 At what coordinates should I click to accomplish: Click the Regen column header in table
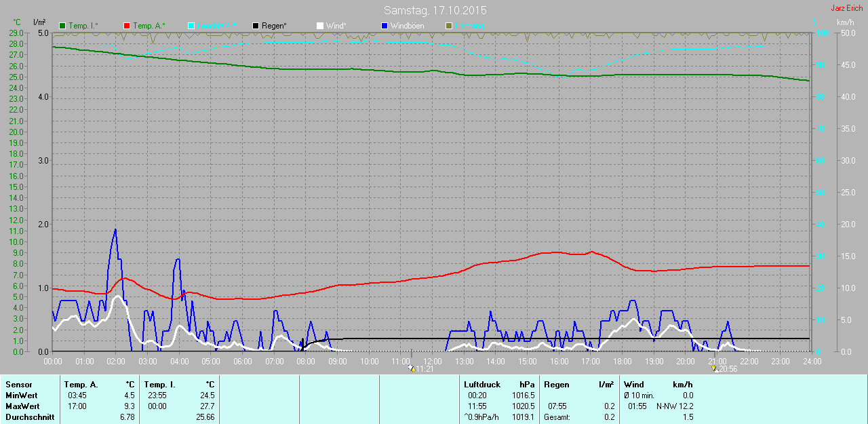(557, 385)
